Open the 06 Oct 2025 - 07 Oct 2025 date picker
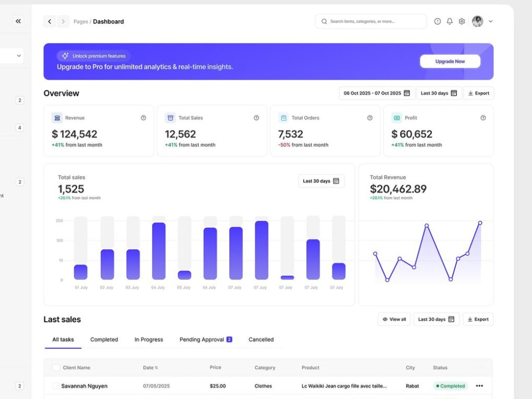Image resolution: width=532 pixels, height=399 pixels. [377, 93]
